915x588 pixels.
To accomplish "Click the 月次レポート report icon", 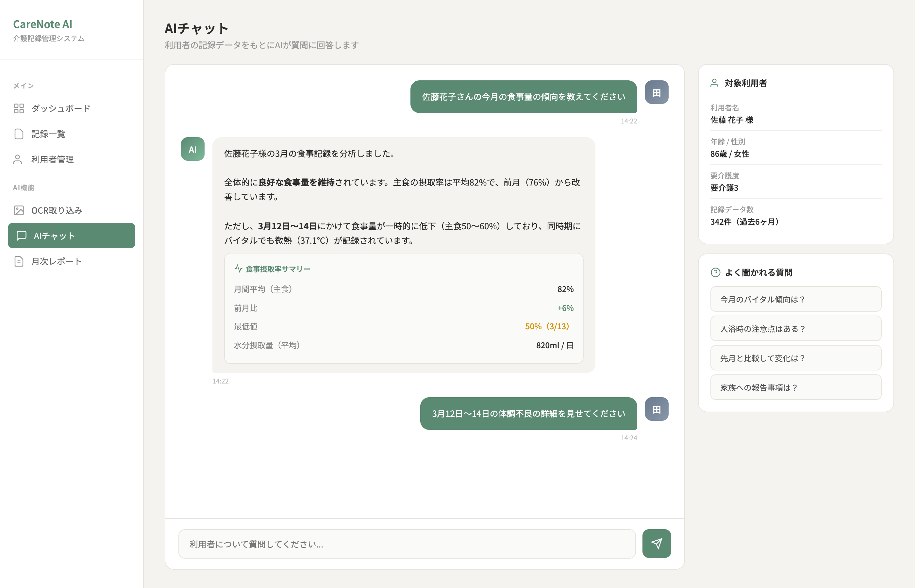I will (x=19, y=261).
